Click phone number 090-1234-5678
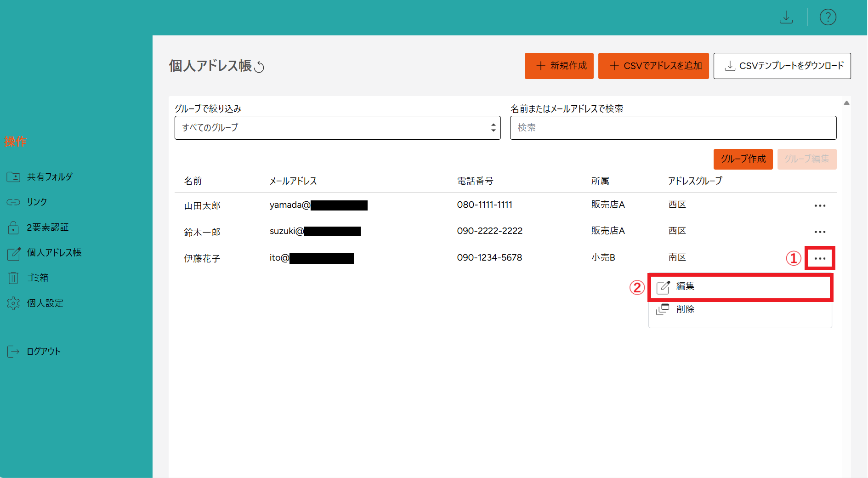Viewport: 868px width, 478px height. [489, 258]
